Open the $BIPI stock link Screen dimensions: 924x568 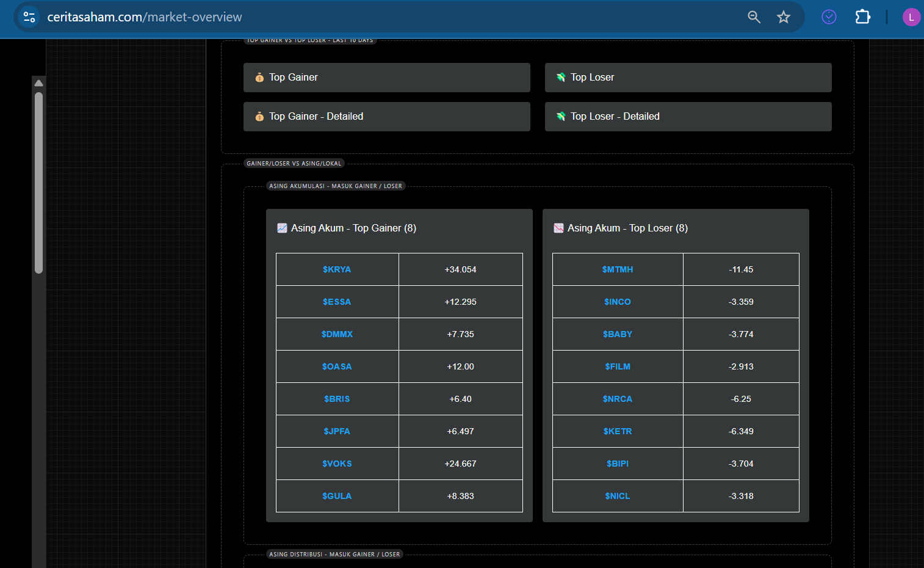tap(618, 464)
